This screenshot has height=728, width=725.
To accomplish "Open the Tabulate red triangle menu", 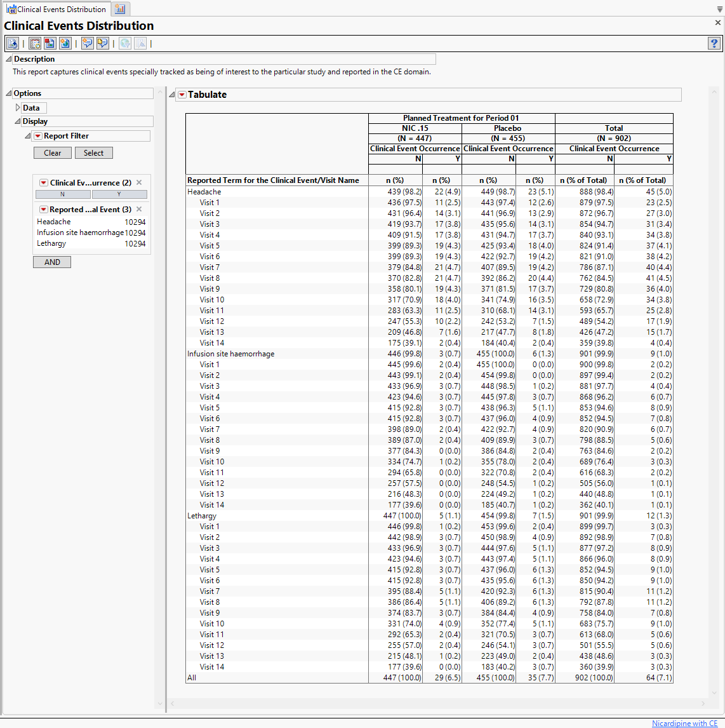I will pos(182,95).
